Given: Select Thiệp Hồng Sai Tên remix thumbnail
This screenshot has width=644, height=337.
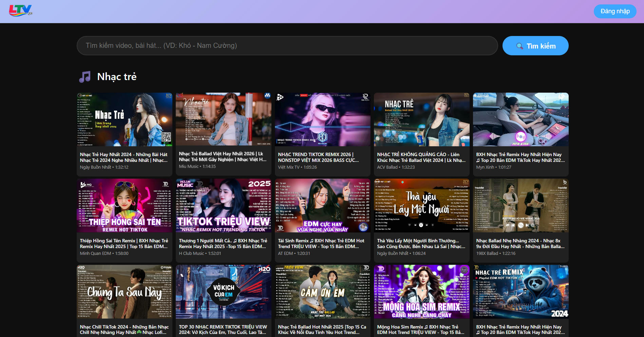Looking at the screenshot, I should 125,206.
